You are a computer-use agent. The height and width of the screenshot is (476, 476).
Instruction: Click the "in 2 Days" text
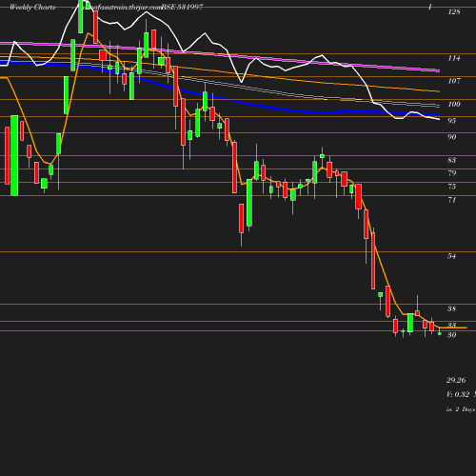(x=461, y=409)
